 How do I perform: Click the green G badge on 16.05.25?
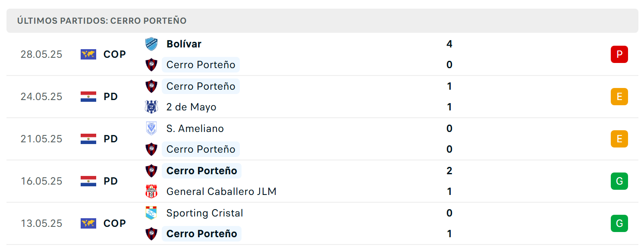click(619, 181)
